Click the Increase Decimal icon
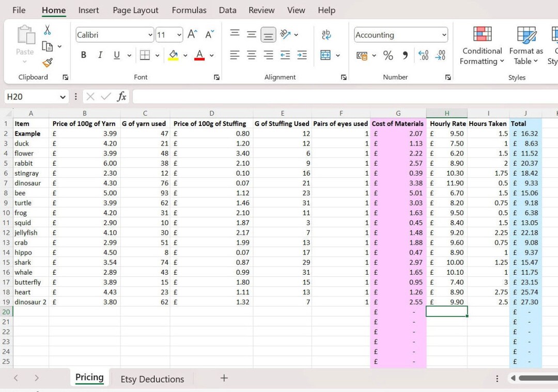This screenshot has height=392, width=558. (x=423, y=55)
